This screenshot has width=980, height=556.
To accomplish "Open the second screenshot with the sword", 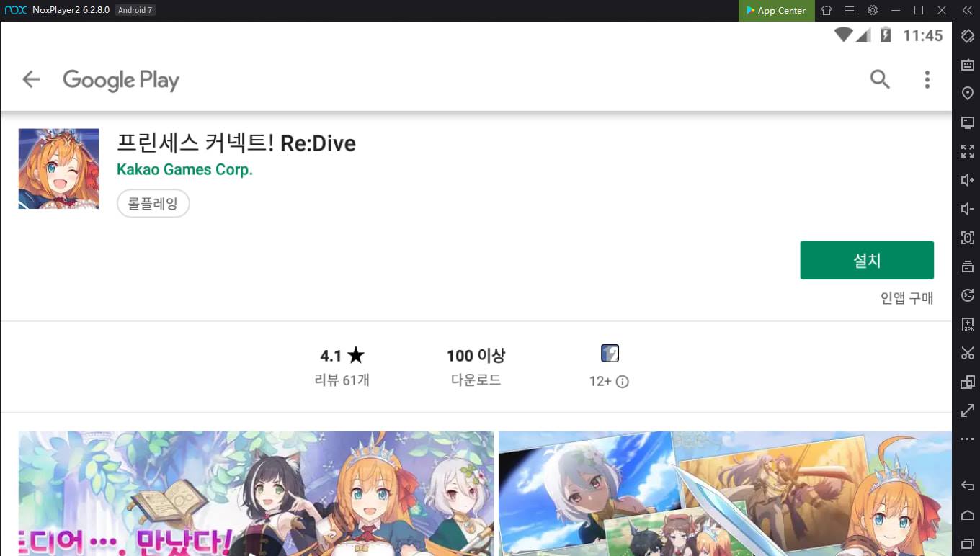I will click(x=725, y=493).
